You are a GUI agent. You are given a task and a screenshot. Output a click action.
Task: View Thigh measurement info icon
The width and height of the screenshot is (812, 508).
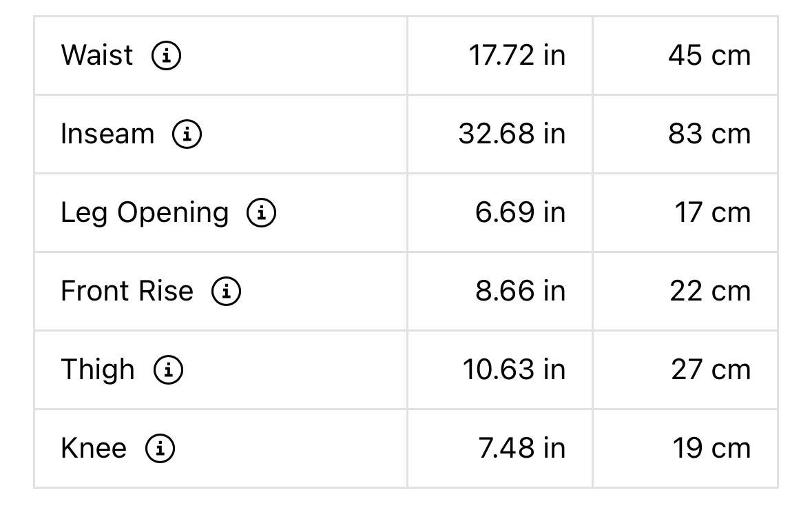coord(168,369)
